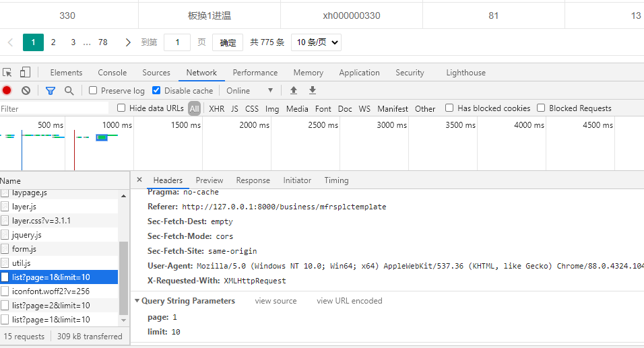644x348 pixels.
Task: Click the 确定 confirm button
Action: (x=228, y=42)
